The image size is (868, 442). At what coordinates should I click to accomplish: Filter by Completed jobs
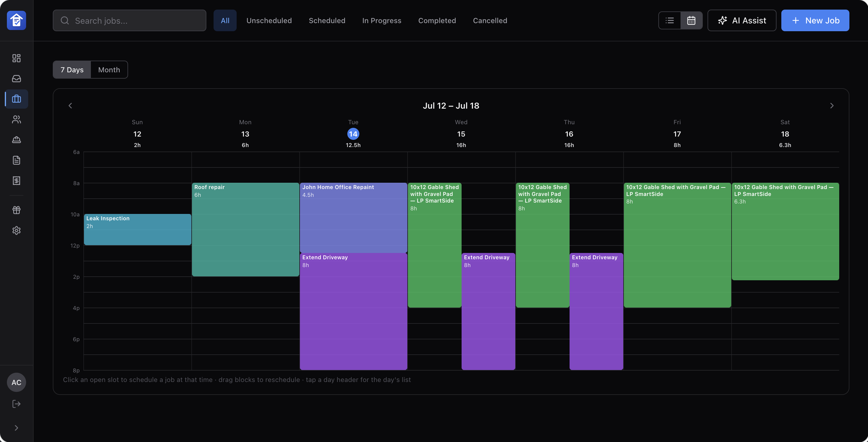[x=437, y=20]
